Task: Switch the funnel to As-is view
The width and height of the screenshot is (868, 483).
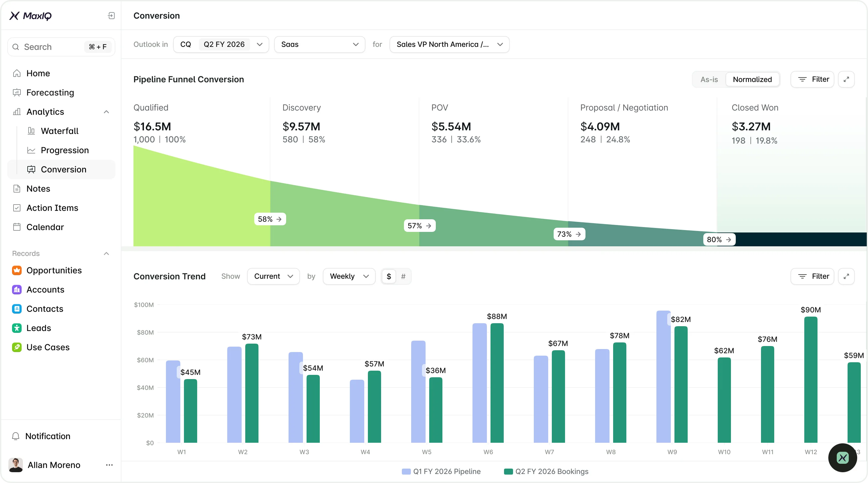Action: 709,80
